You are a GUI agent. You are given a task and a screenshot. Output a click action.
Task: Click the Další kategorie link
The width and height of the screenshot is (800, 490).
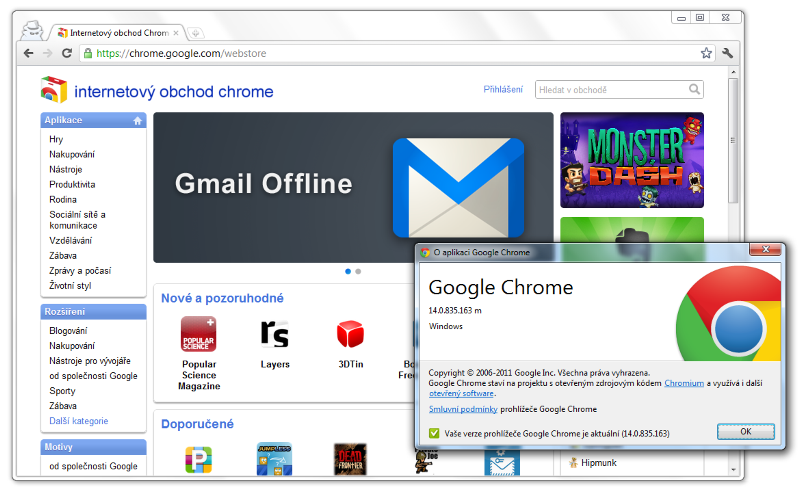(x=79, y=421)
